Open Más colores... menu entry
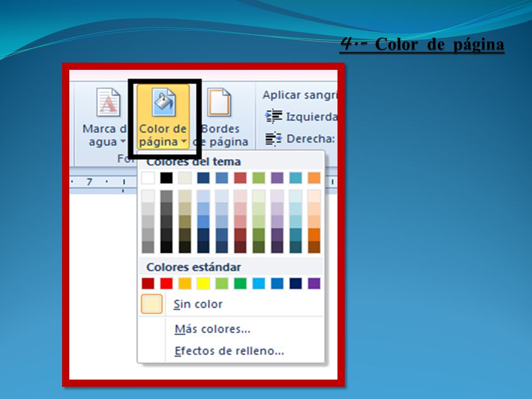 212,329
